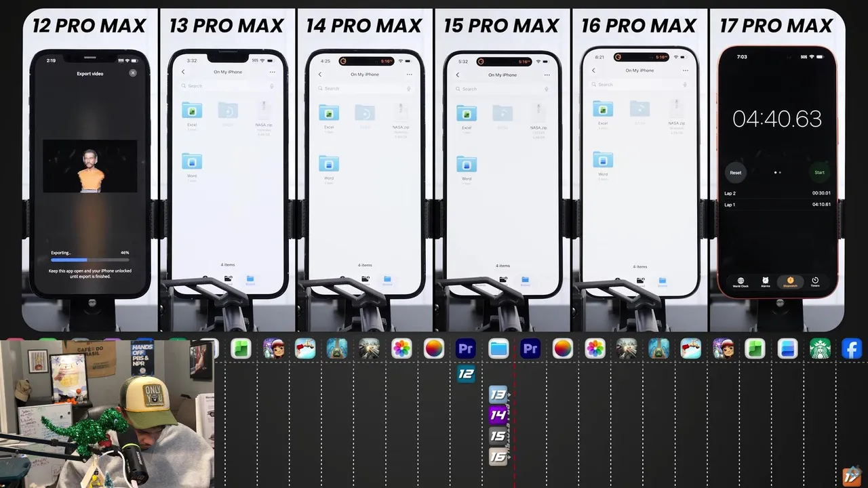Select the orange 17 marker in the corner
The width and height of the screenshot is (868, 488).
851,476
